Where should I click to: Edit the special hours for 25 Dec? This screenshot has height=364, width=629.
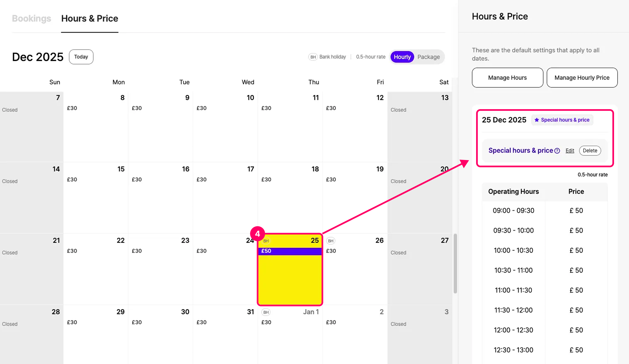(570, 151)
